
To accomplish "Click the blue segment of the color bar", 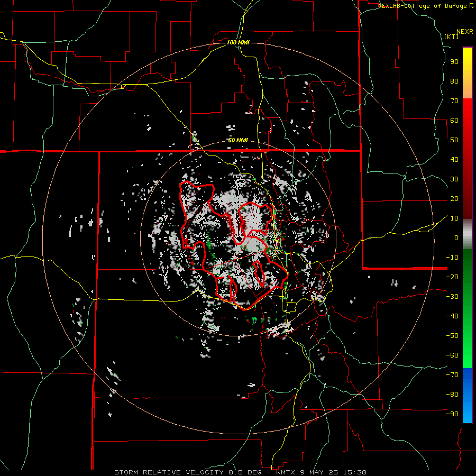I will tap(467, 396).
